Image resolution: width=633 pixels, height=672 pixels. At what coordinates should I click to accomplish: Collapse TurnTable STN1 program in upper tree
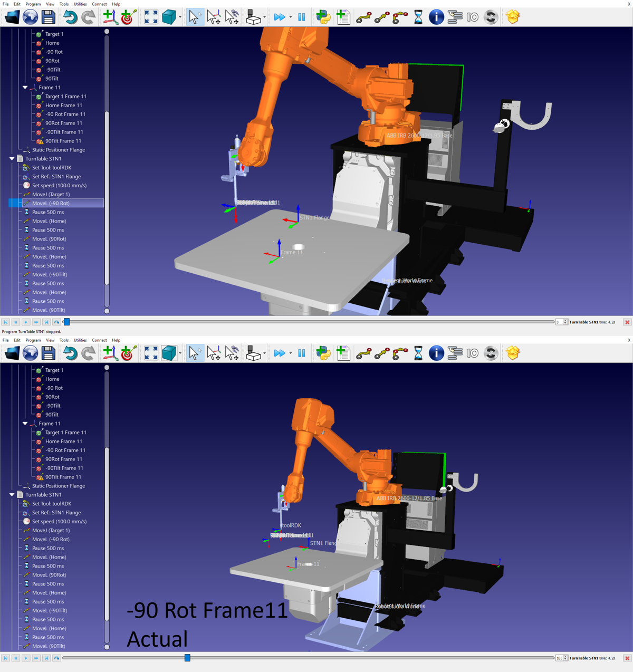point(12,159)
